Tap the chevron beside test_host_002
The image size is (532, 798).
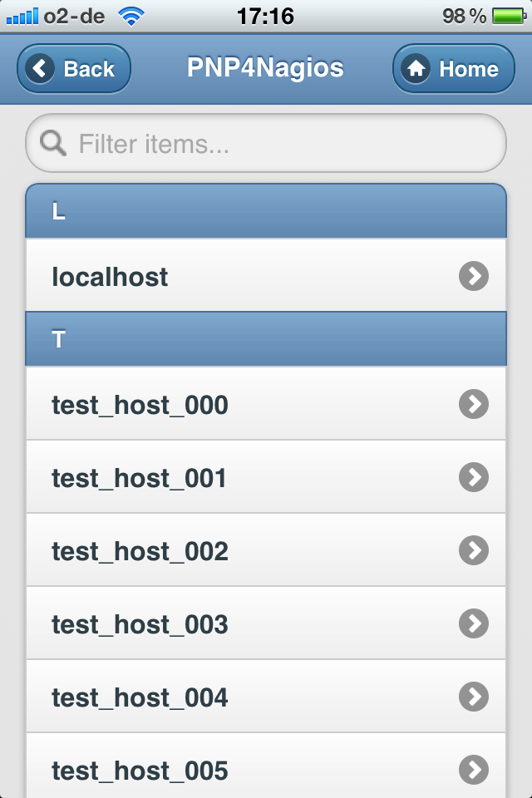click(473, 550)
